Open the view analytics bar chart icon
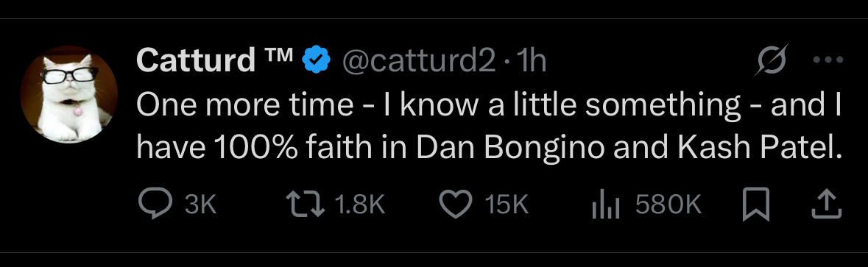This screenshot has width=868, height=267. pyautogui.click(x=606, y=204)
